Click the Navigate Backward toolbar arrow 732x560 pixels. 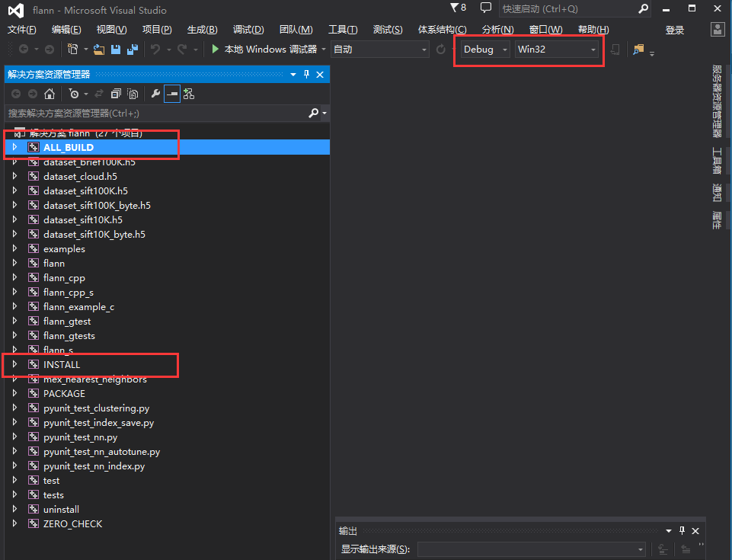point(23,49)
